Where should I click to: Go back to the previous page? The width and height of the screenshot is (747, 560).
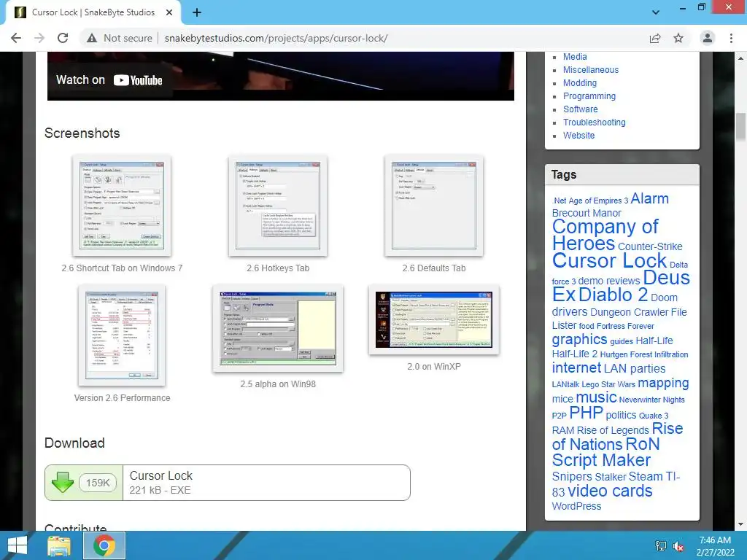16,38
